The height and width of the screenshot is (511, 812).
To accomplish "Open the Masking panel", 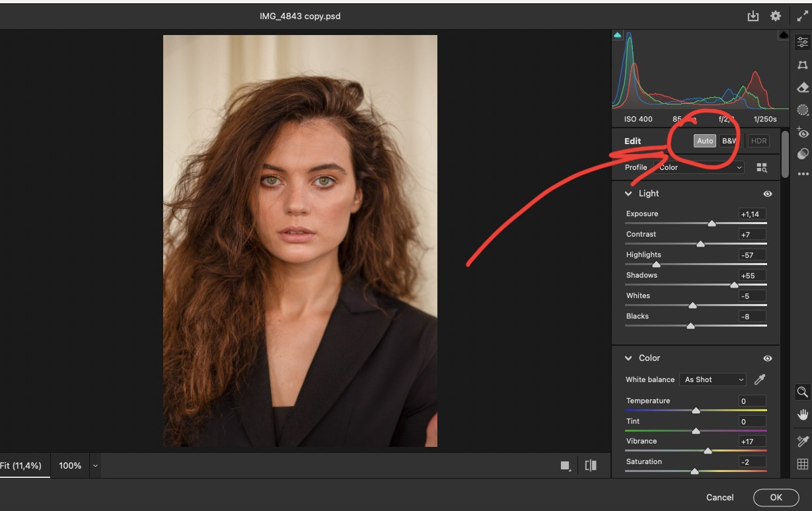I will (x=802, y=110).
